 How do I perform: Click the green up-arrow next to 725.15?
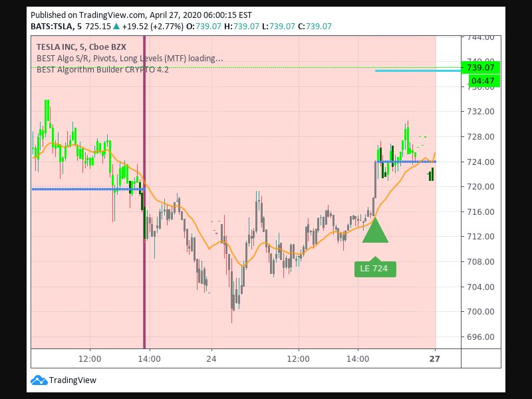[x=116, y=26]
